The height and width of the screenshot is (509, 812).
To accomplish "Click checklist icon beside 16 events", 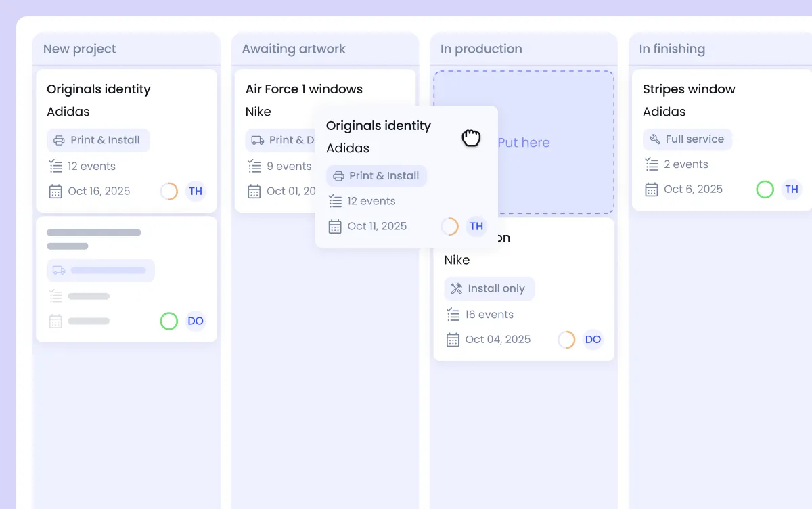I will [453, 314].
